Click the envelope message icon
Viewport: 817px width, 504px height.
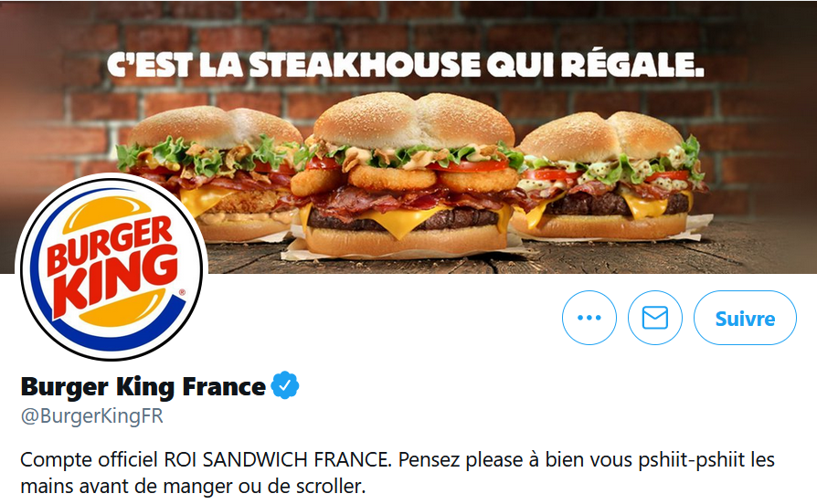point(655,318)
